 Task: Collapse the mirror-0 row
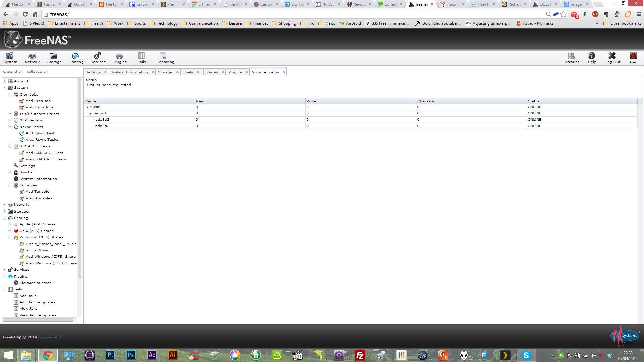click(90, 114)
